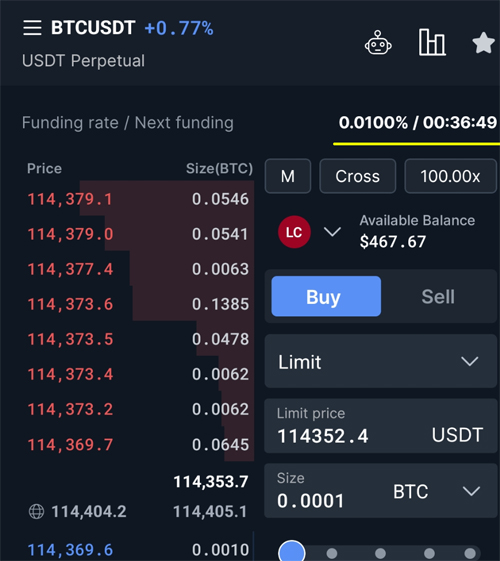Click the blue size slider handle
Viewport: 500px width, 561px height.
click(x=292, y=552)
